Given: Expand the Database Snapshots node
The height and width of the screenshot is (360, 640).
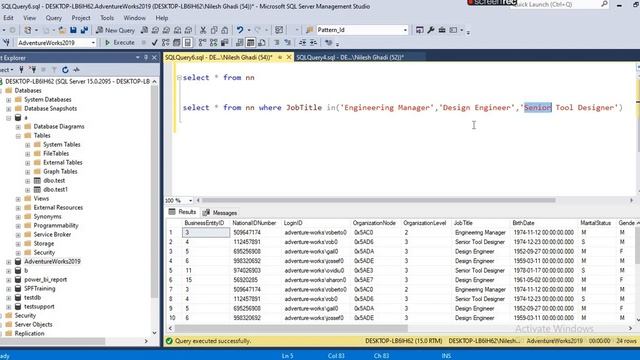Looking at the screenshot, I should point(9,109).
